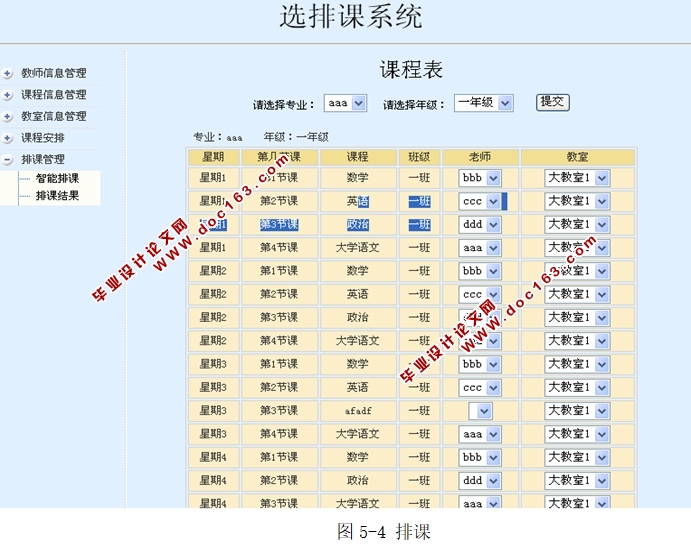Open classroom dropdown in afadf row

click(x=577, y=411)
